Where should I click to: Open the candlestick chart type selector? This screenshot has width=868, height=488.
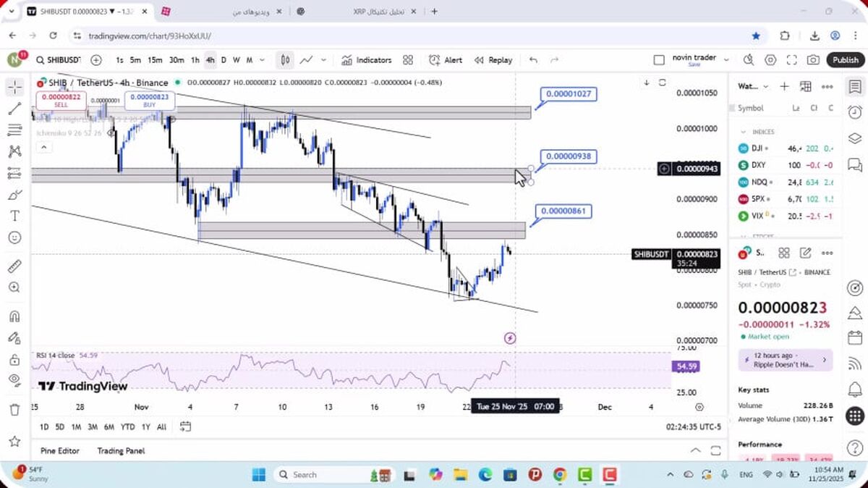tap(286, 60)
